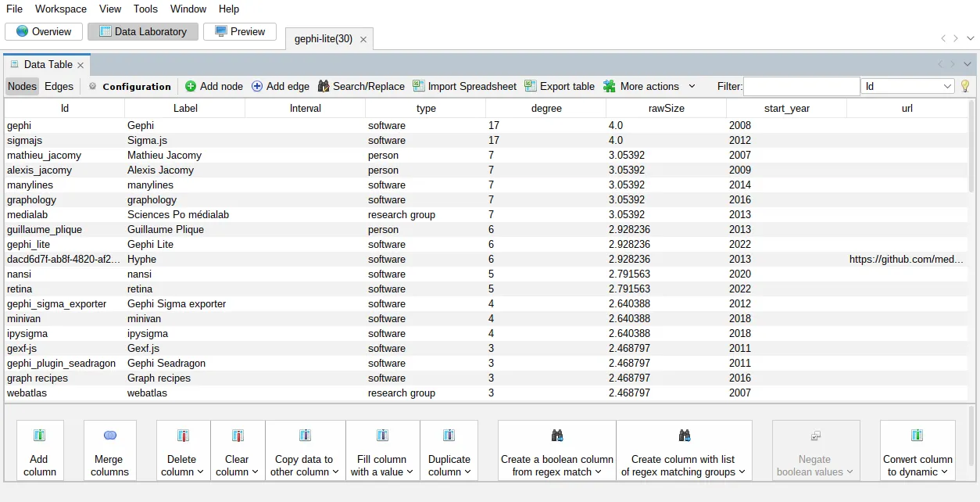Click the Export table icon
Screen dimensions: 980x502
point(531,87)
